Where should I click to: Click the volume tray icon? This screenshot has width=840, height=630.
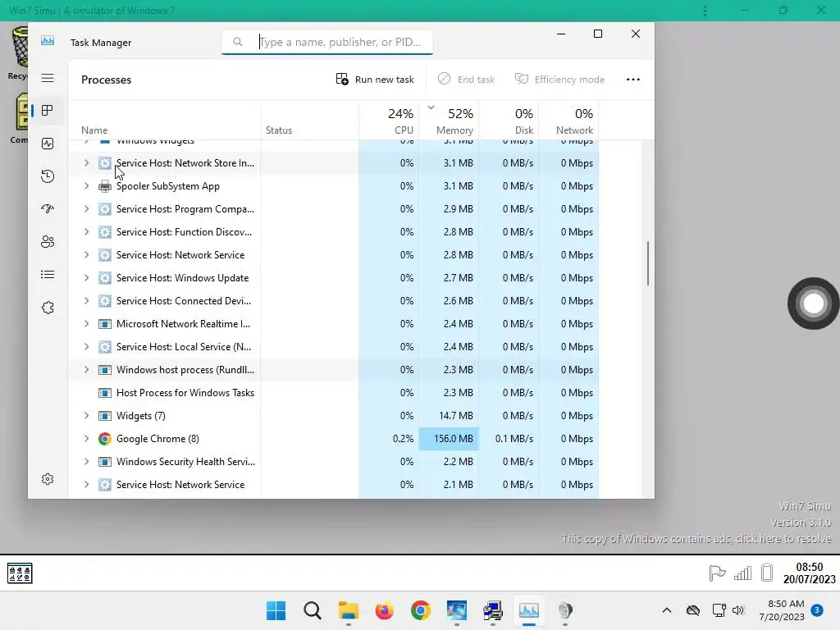click(x=738, y=610)
